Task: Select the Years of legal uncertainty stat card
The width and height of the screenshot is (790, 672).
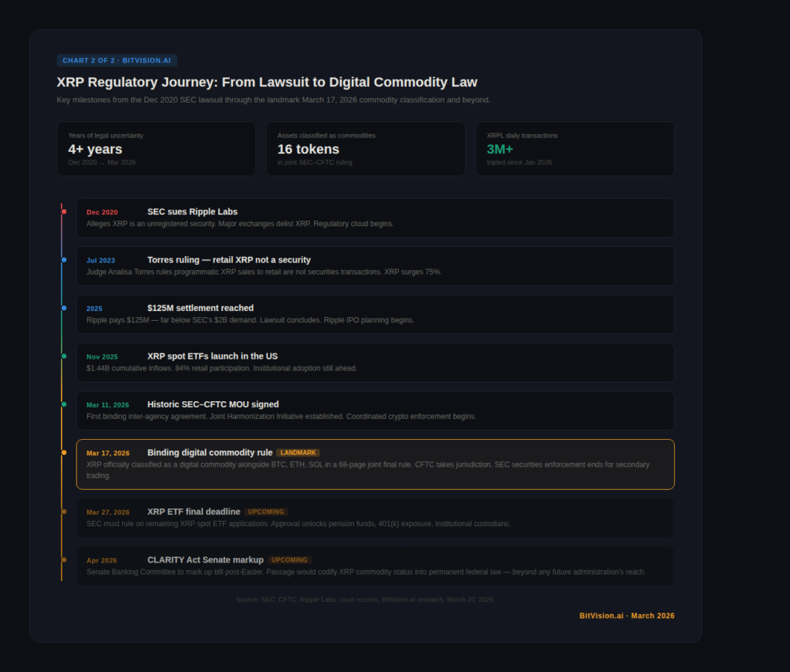Action: [156, 148]
